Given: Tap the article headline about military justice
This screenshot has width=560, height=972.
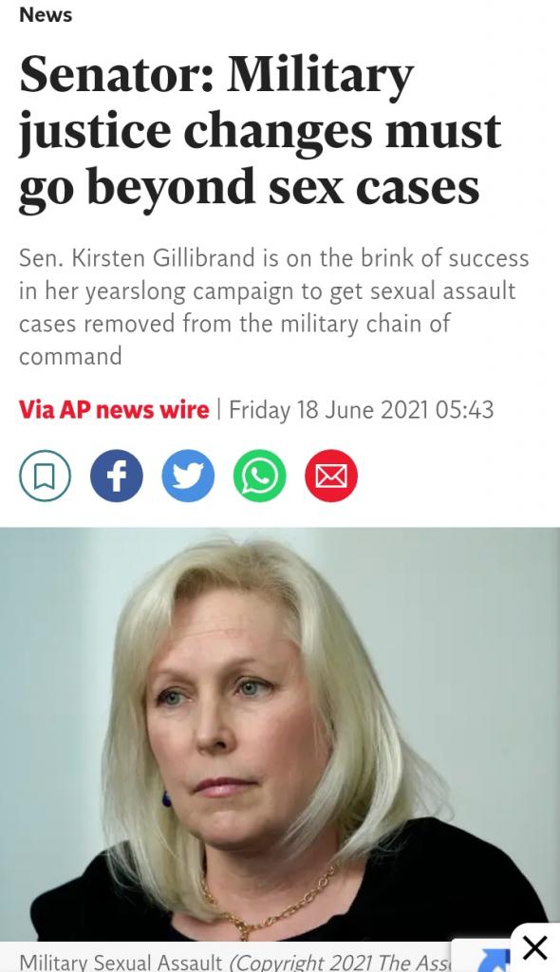Looking at the screenshot, I should pos(260,131).
